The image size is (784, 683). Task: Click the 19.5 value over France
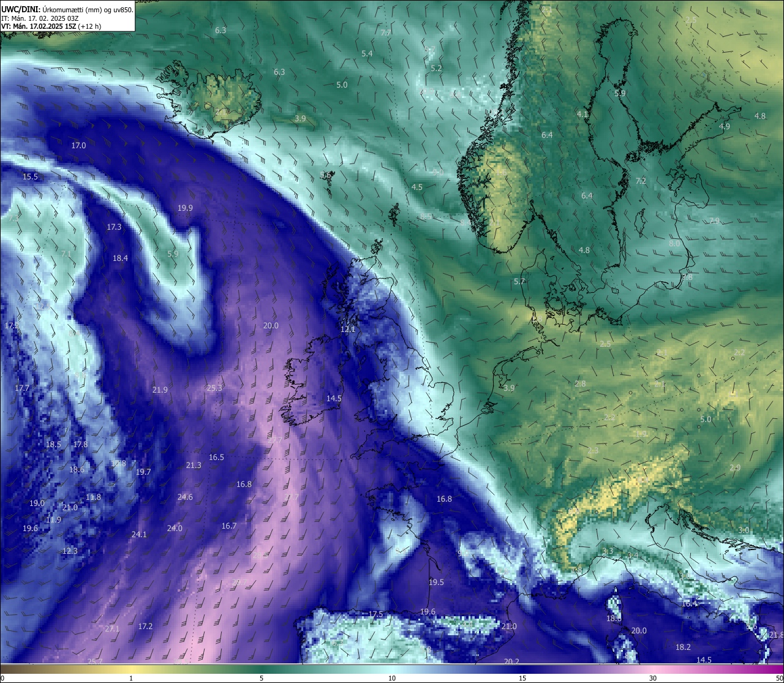[x=436, y=582]
